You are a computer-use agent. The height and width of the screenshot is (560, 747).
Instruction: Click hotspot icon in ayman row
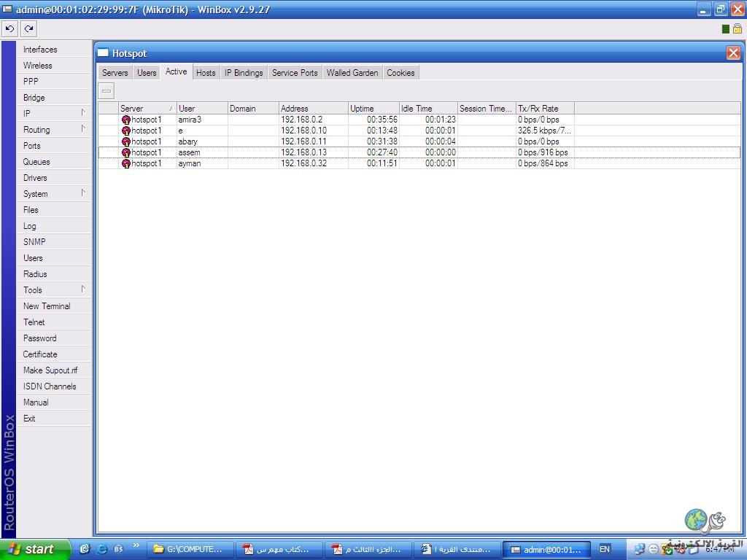(125, 163)
